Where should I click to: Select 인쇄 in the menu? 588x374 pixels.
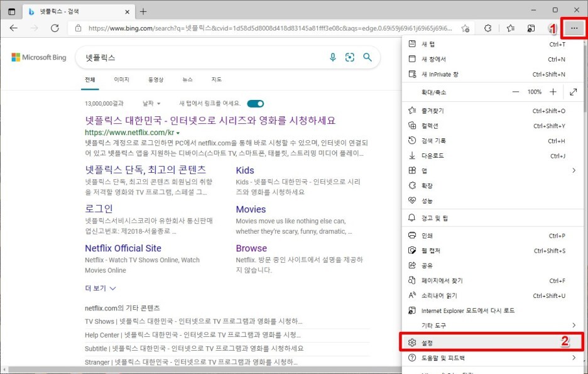tap(493, 236)
